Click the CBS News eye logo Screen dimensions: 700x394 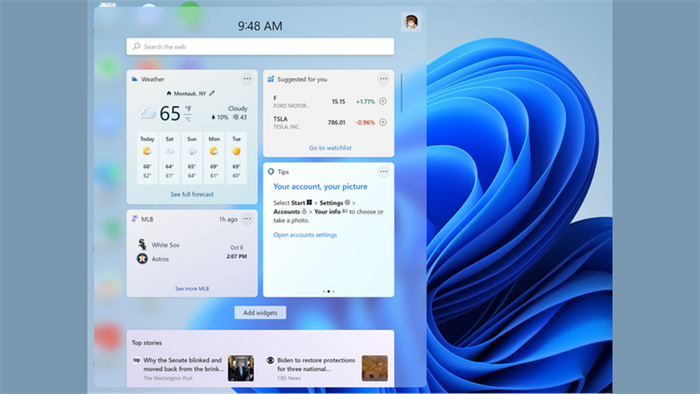click(x=270, y=360)
